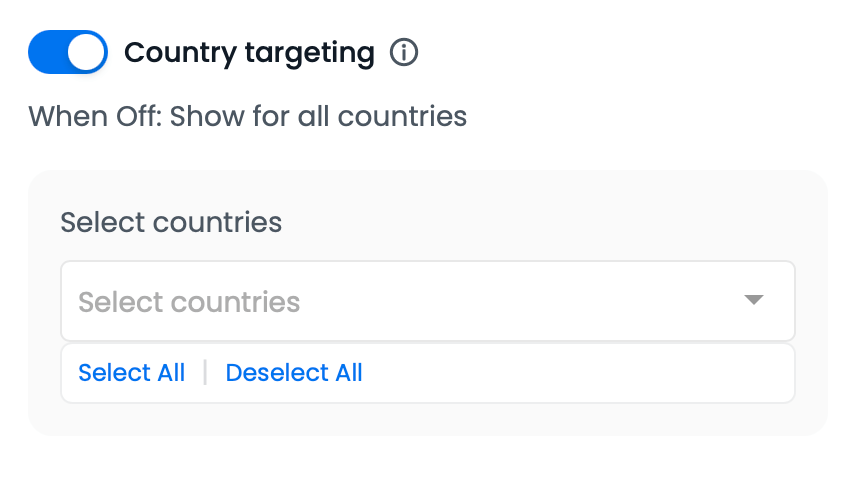Click the Country targeting label text

click(x=249, y=53)
